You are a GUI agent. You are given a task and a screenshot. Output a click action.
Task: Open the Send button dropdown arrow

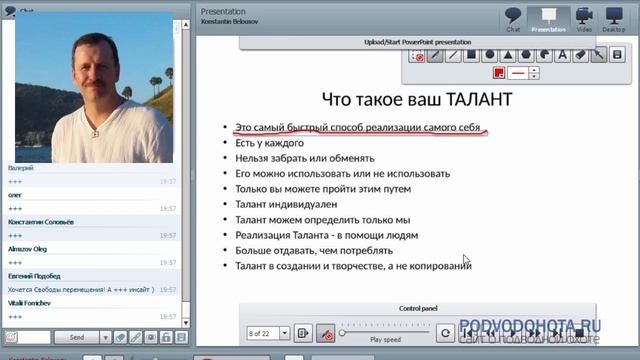click(105, 338)
